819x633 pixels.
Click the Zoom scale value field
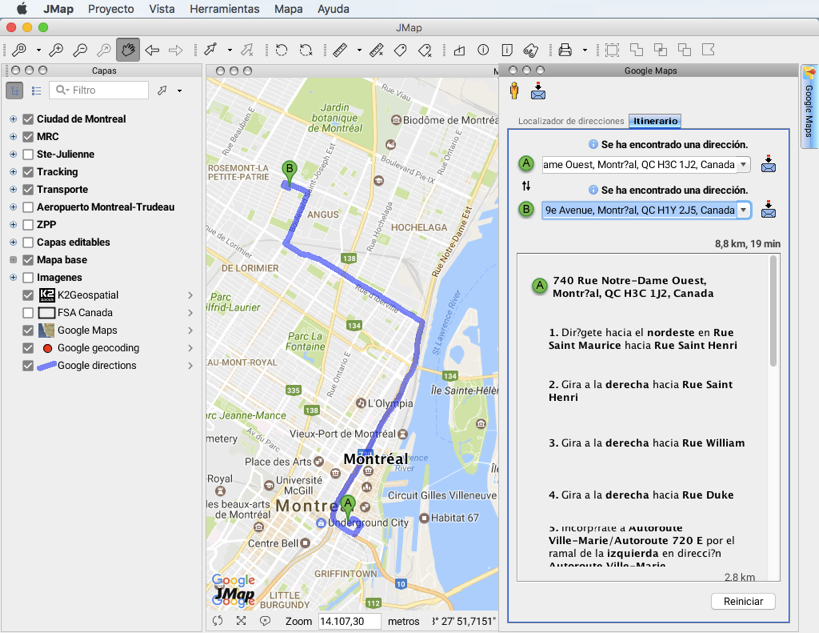349,621
